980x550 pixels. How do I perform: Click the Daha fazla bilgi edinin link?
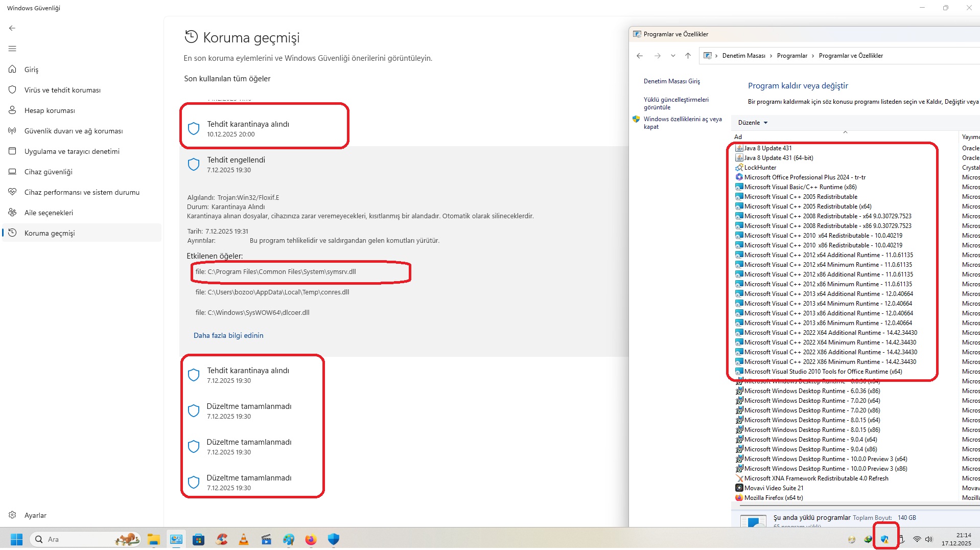tap(228, 335)
